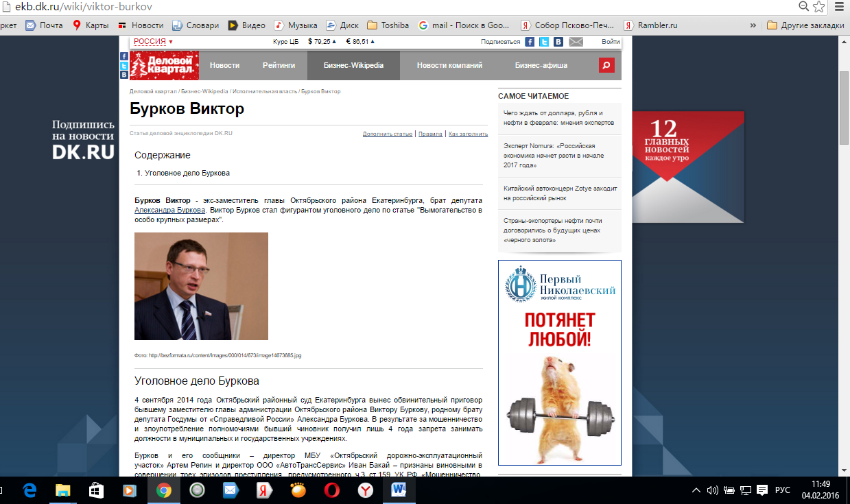Open the bezformata.ru photo source link
Image resolution: width=850 pixels, height=504 pixels.
(225, 355)
